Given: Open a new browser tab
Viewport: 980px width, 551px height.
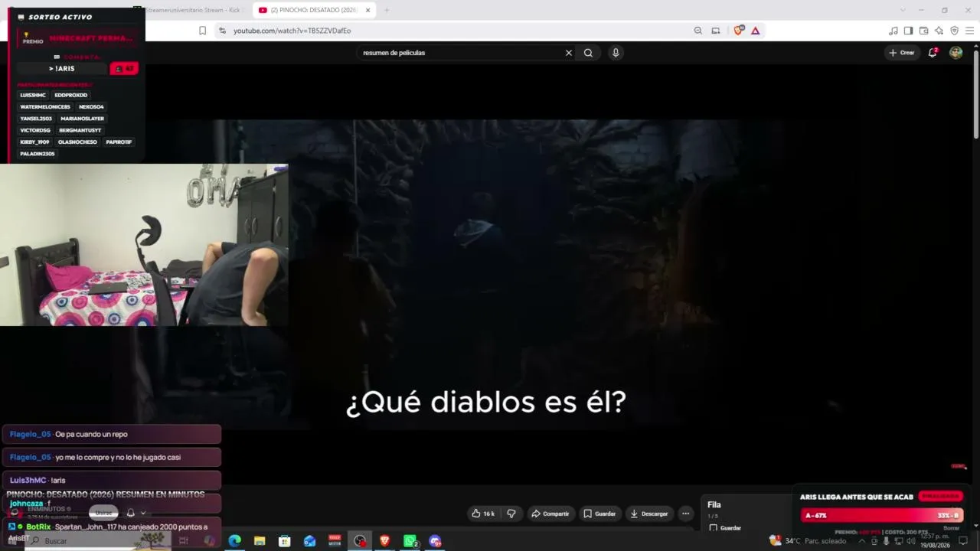Looking at the screenshot, I should coord(387,10).
